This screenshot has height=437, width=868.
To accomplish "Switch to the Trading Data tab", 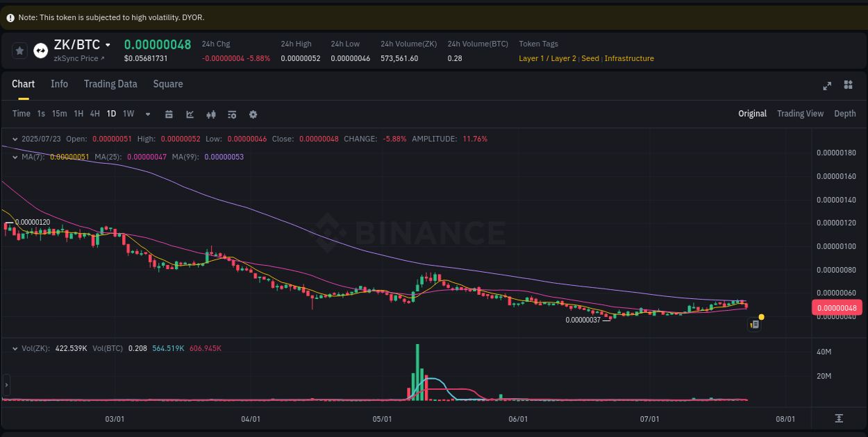I will click(x=110, y=84).
